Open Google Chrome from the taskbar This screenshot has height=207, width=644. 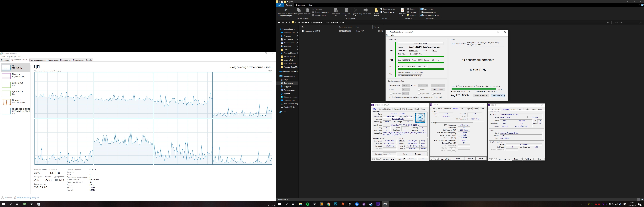pos(329,204)
